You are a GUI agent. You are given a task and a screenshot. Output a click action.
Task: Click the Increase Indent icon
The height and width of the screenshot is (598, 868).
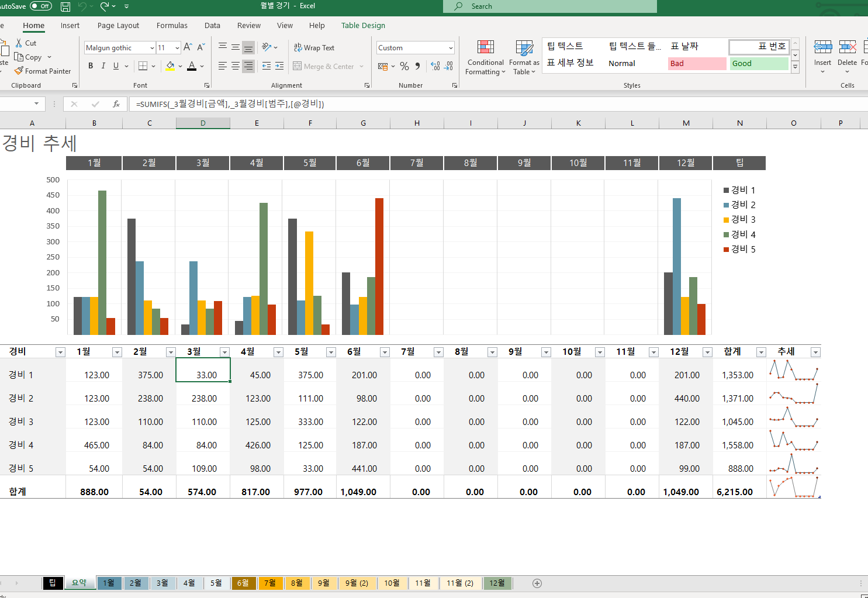coord(279,66)
